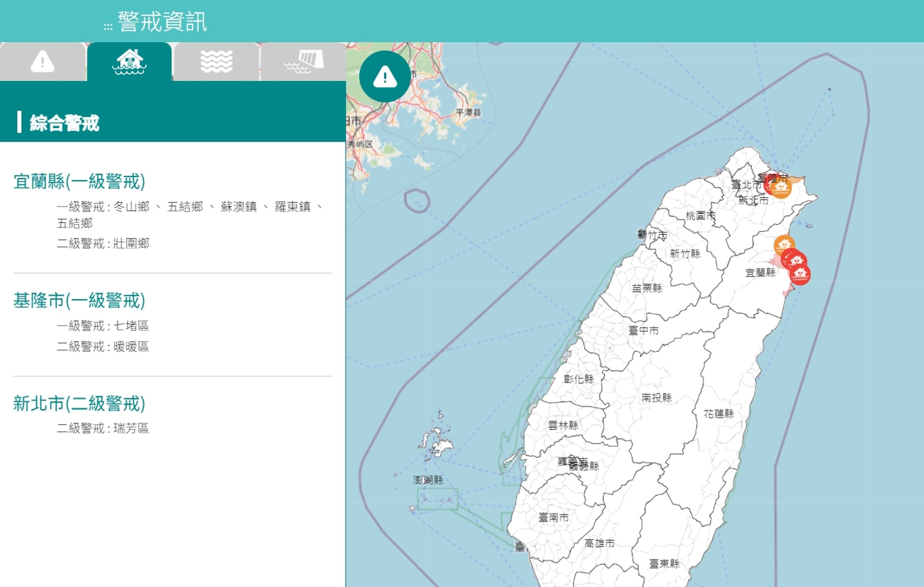This screenshot has width=924, height=587.
Task: Click the 花蓮縣 map label
Action: [719, 414]
